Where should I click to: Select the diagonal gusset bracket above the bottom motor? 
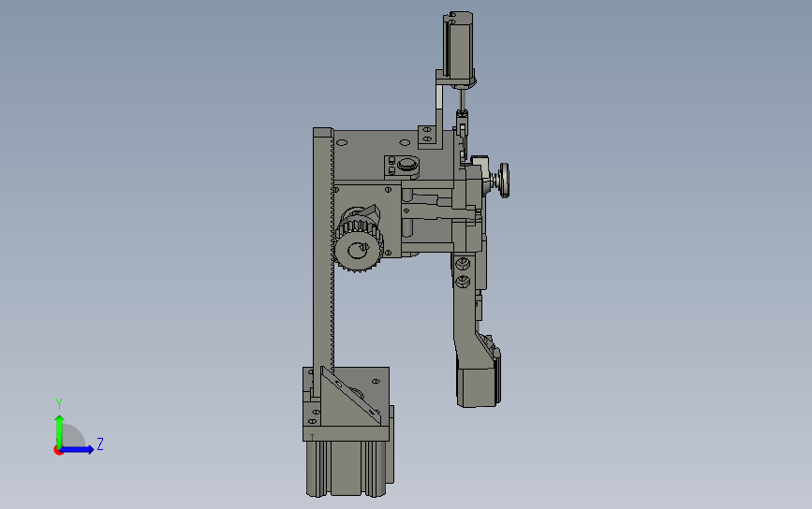pyautogui.click(x=351, y=396)
